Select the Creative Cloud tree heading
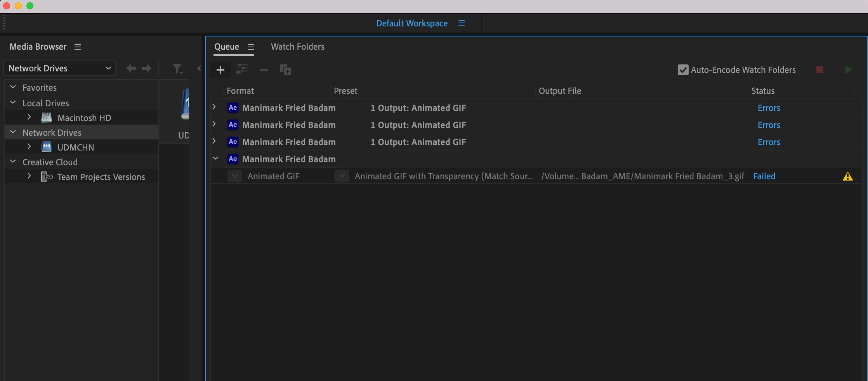Image resolution: width=868 pixels, height=381 pixels. (50, 163)
